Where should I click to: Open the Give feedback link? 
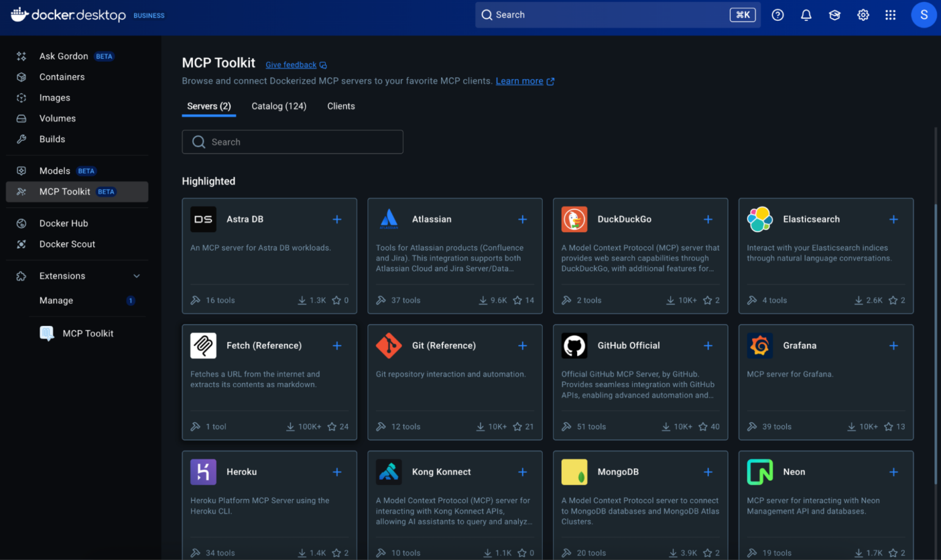pyautogui.click(x=291, y=64)
